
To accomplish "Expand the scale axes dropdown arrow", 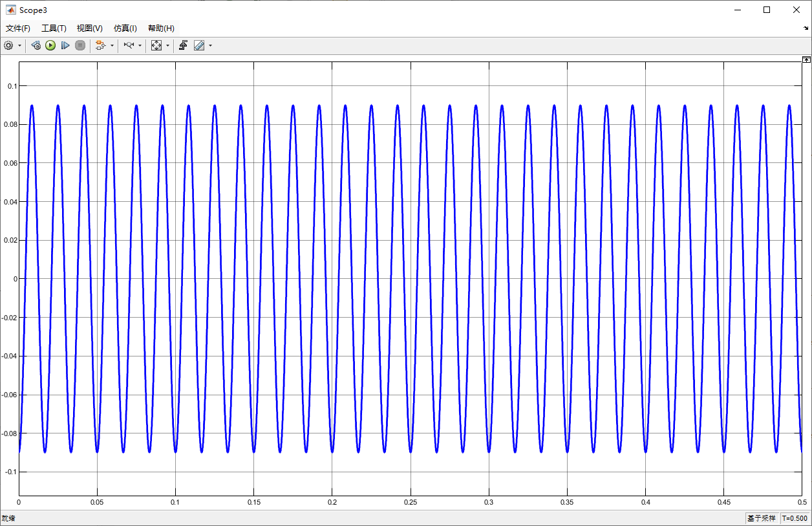I will [x=167, y=45].
